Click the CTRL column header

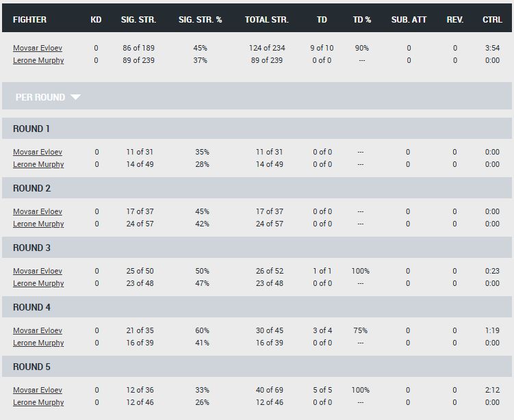coord(492,20)
